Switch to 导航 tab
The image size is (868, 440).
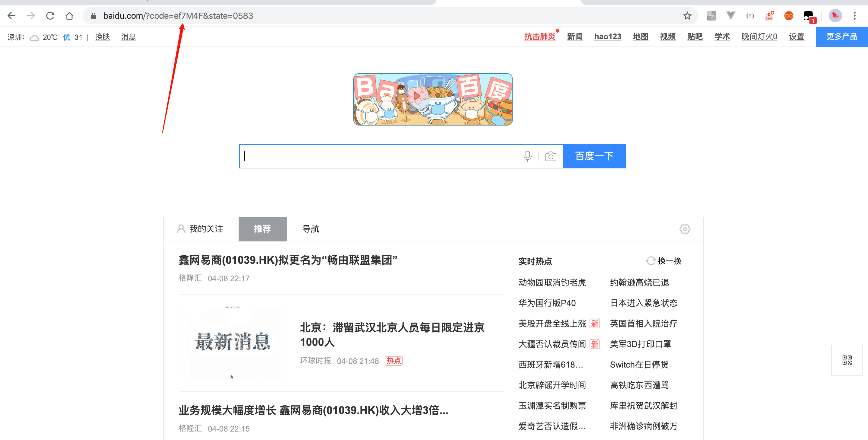pyautogui.click(x=310, y=229)
